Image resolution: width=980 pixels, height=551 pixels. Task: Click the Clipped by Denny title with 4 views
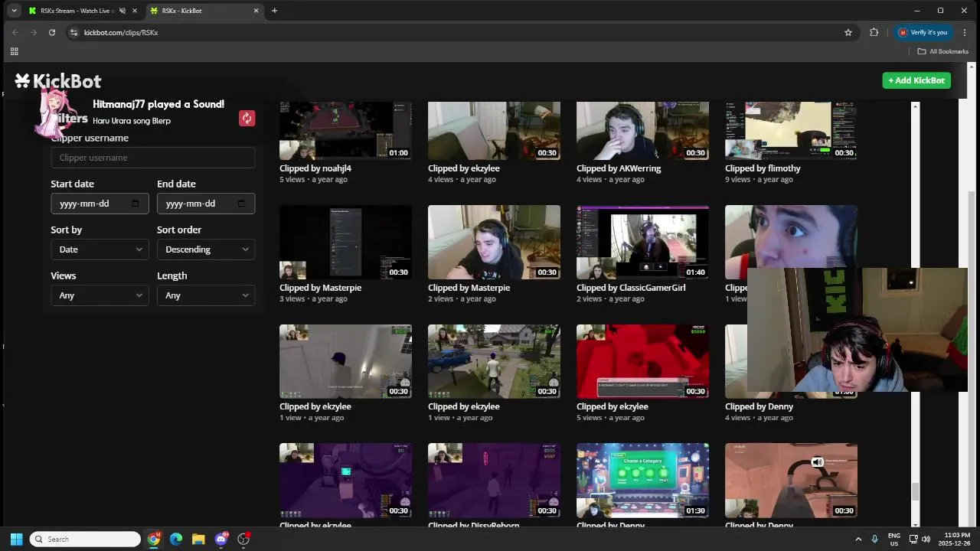click(759, 406)
